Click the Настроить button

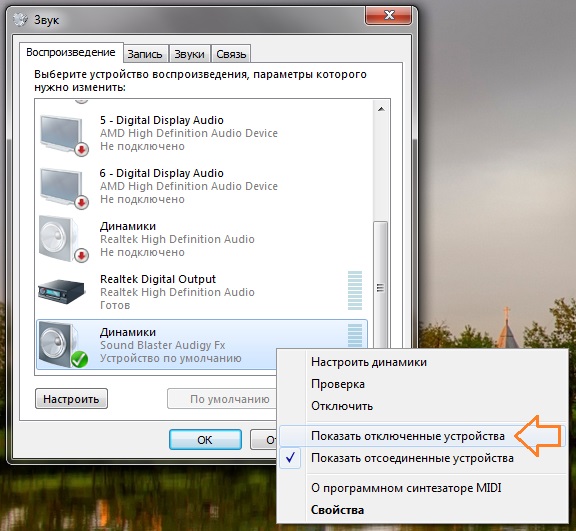coord(72,399)
